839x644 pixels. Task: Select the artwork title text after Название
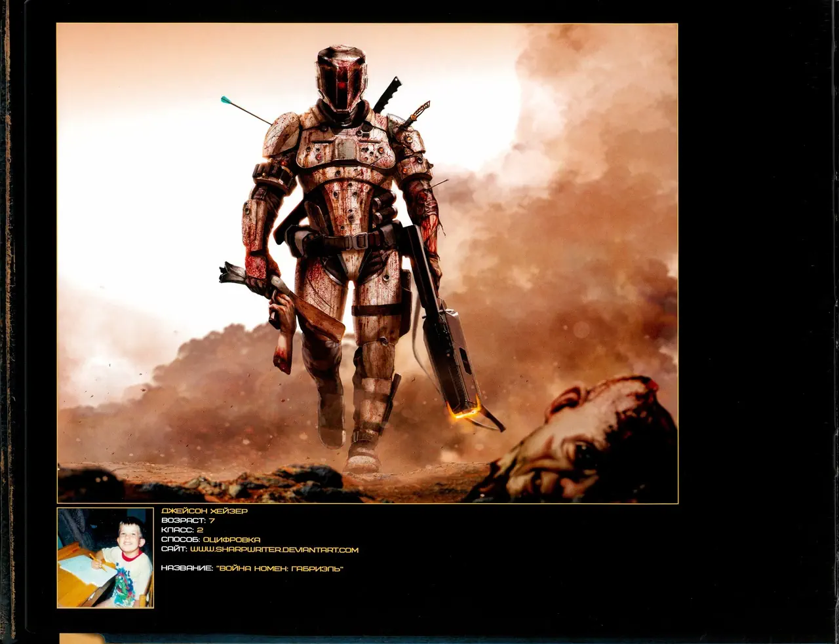pyautogui.click(x=279, y=569)
